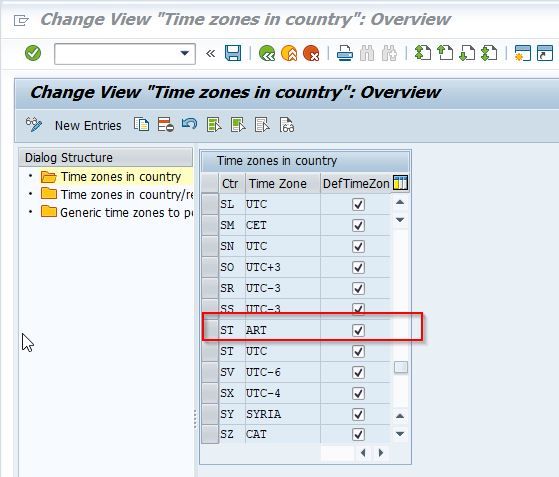Image resolution: width=559 pixels, height=477 pixels.
Task: Select Generic time zones folder
Action: (126, 212)
